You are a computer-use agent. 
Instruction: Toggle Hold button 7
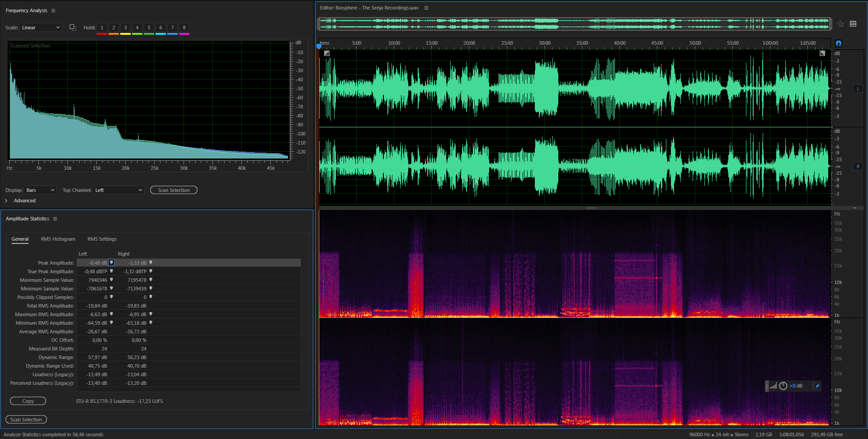[x=172, y=28]
